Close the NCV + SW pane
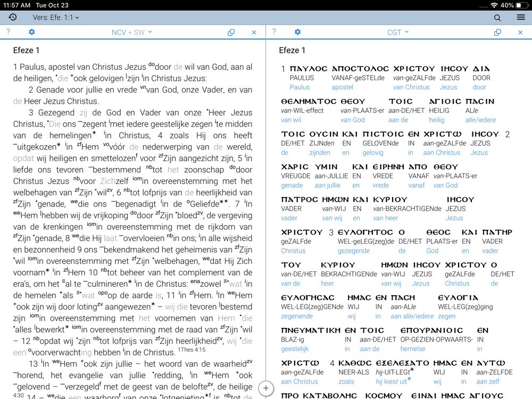 click(x=254, y=32)
